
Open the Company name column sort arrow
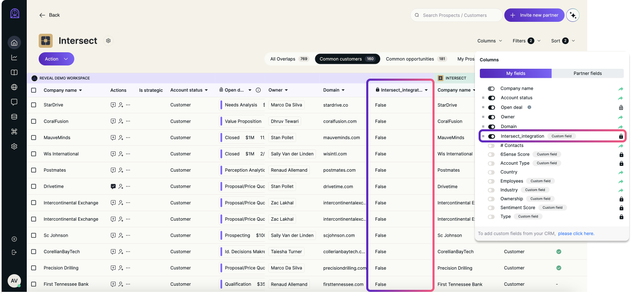coord(81,90)
